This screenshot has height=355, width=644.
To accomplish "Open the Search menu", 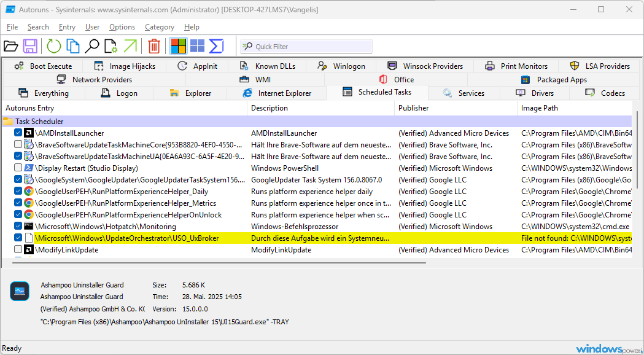I will coord(38,26).
